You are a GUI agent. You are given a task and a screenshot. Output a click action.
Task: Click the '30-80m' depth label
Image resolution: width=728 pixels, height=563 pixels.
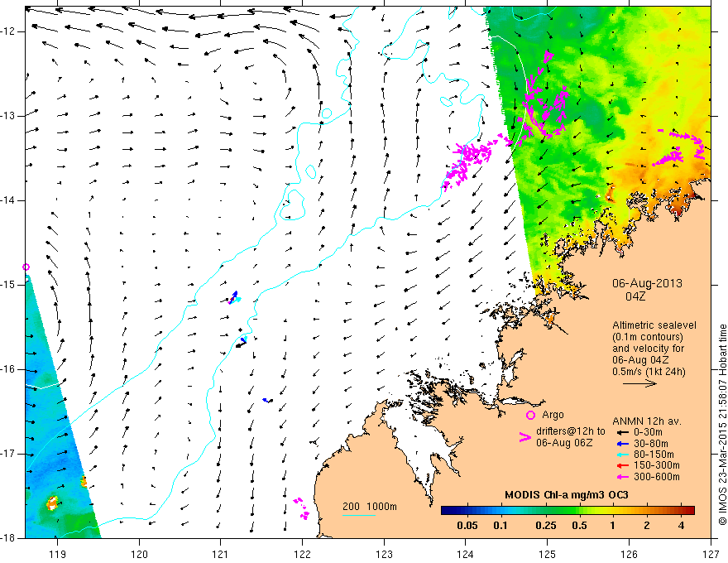(x=651, y=444)
